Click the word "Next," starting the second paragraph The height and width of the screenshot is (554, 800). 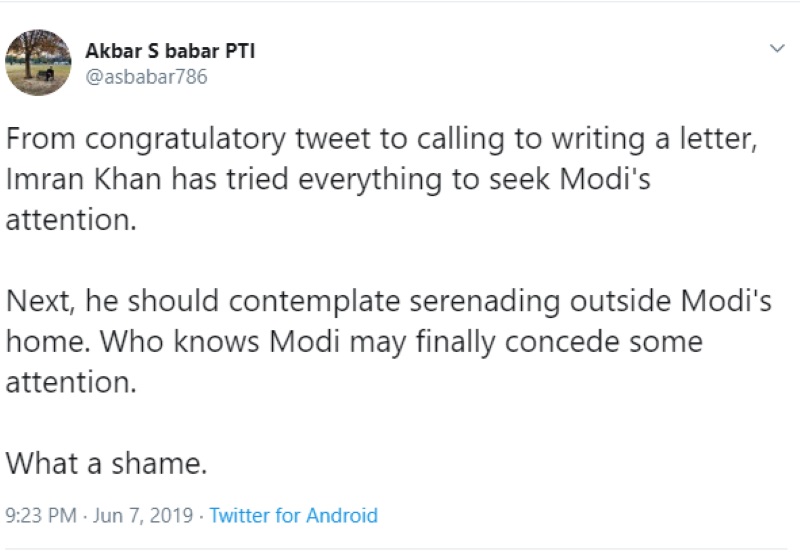[39, 302]
